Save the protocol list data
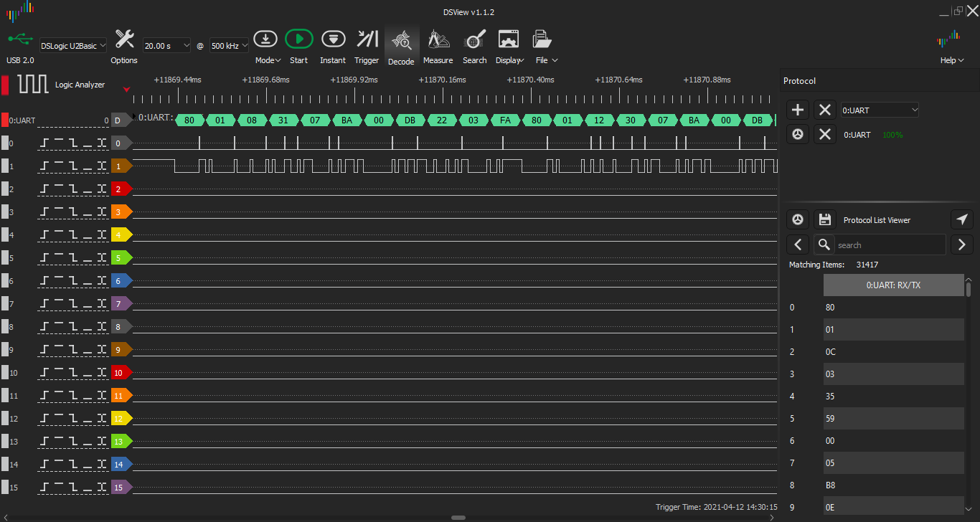Screen dimensions: 980x522 [825, 220]
